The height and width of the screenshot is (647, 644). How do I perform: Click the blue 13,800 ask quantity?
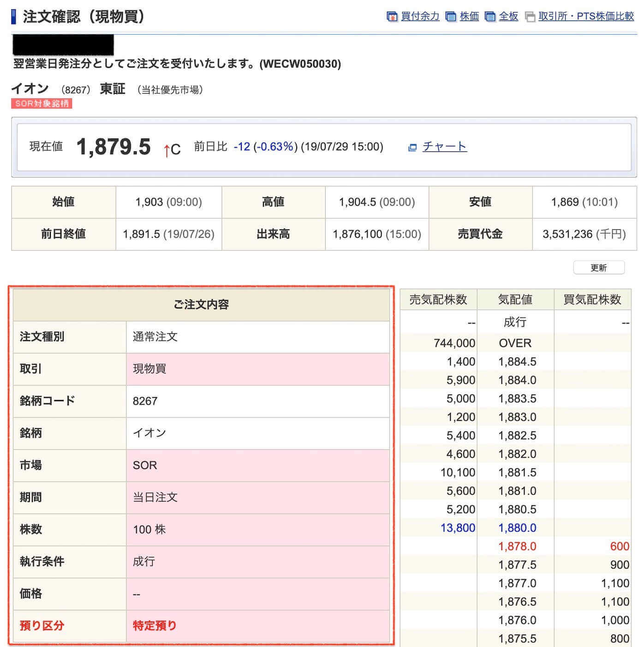coord(458,528)
